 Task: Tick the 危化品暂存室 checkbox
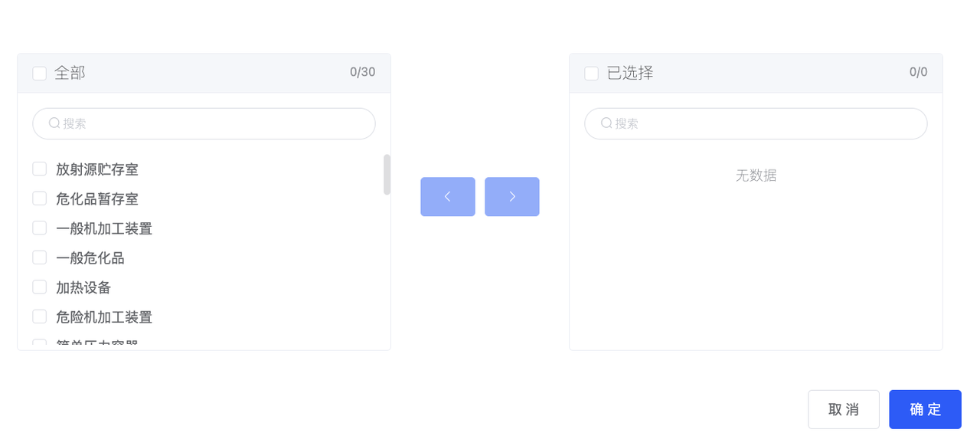coord(40,198)
